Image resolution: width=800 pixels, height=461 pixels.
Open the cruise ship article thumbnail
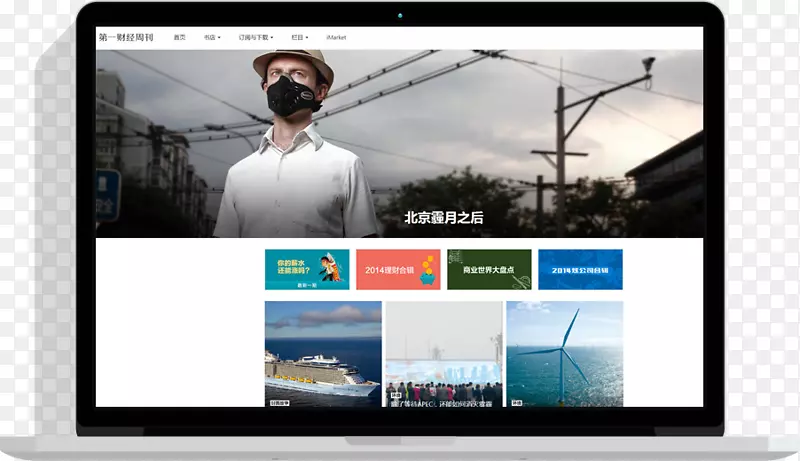coord(323,354)
